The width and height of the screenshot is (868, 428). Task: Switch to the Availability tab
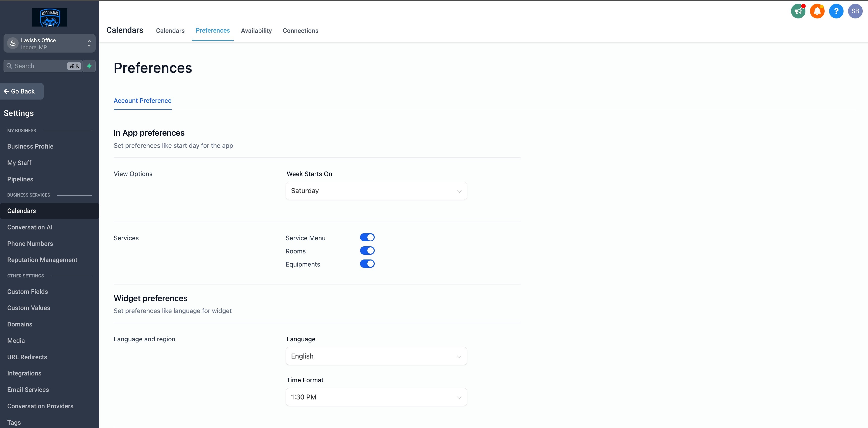tap(256, 31)
